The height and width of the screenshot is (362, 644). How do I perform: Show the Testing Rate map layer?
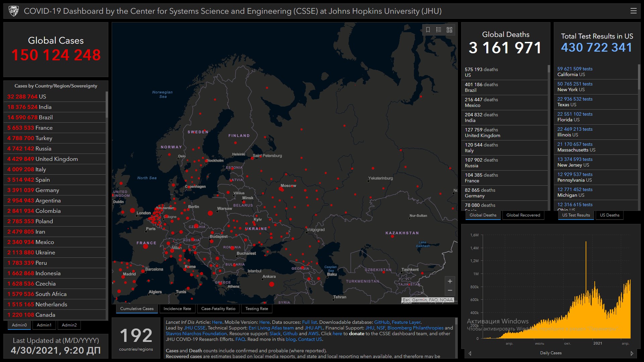pos(257,309)
